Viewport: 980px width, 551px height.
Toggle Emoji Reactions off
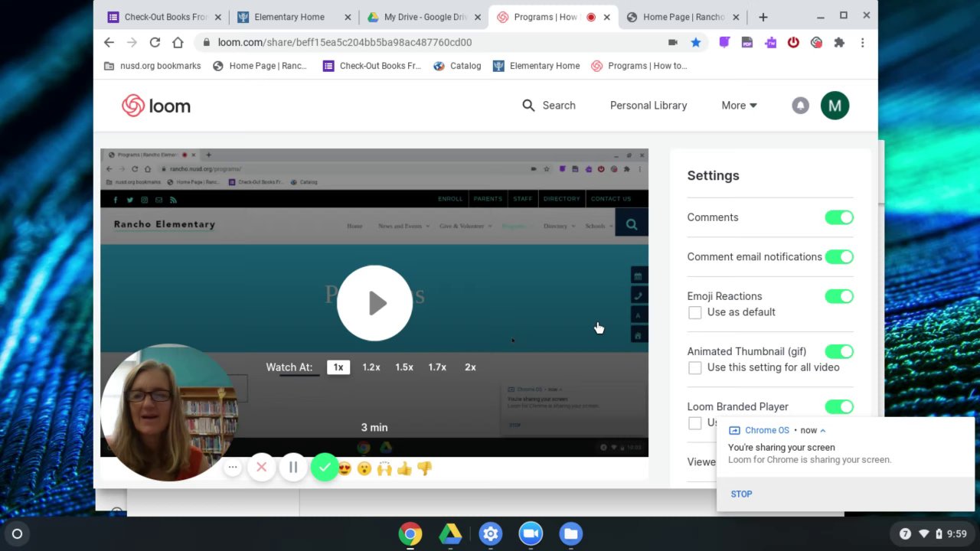pos(839,296)
